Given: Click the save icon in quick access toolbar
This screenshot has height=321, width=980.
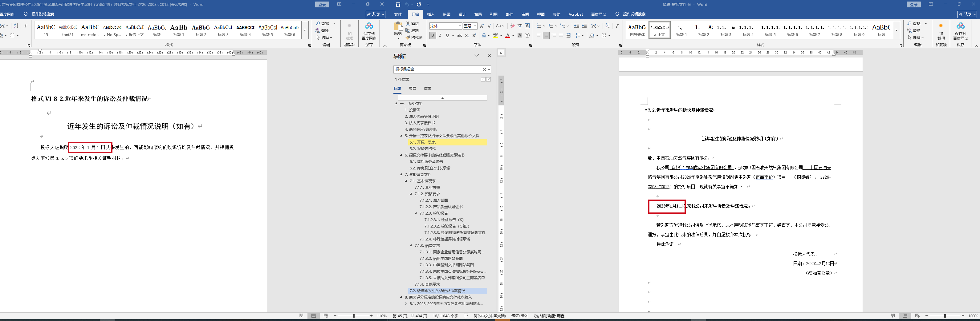Looking at the screenshot, I should (x=398, y=5).
